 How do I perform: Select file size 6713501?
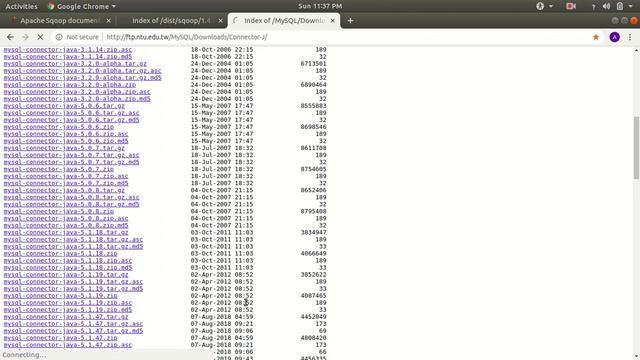[x=313, y=63]
